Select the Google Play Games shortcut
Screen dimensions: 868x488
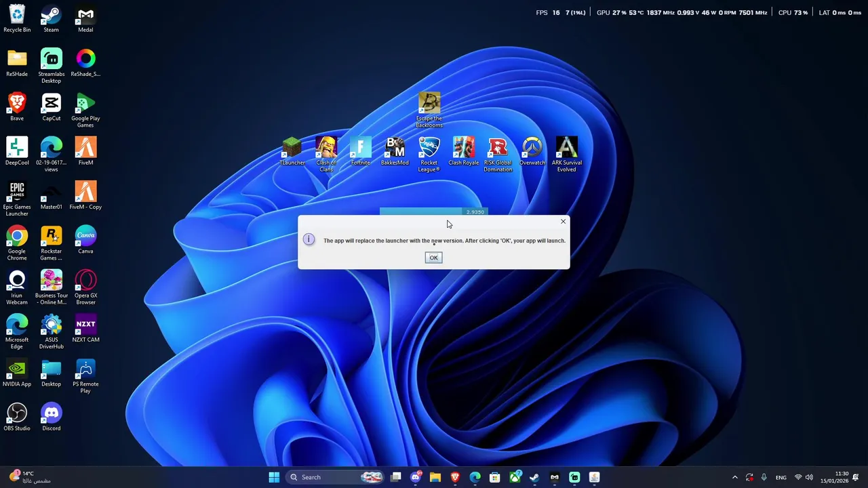tap(85, 110)
